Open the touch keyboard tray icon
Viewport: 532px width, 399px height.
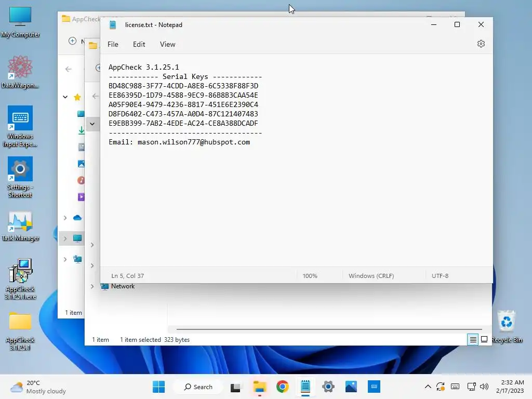(x=455, y=387)
